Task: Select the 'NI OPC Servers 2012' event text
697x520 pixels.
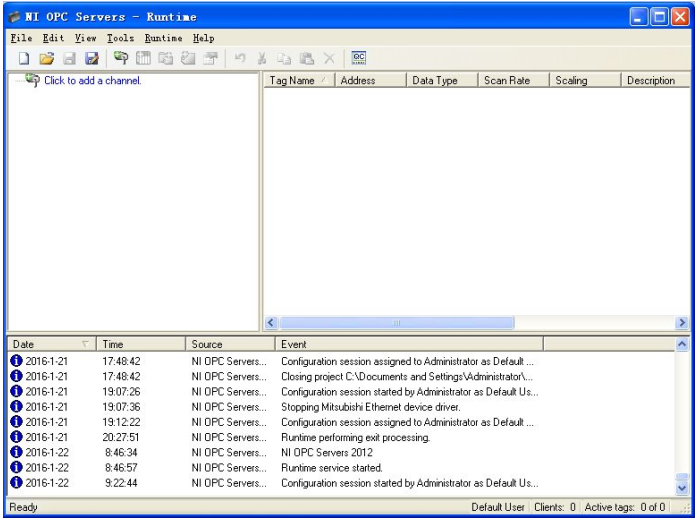Action: point(326,452)
